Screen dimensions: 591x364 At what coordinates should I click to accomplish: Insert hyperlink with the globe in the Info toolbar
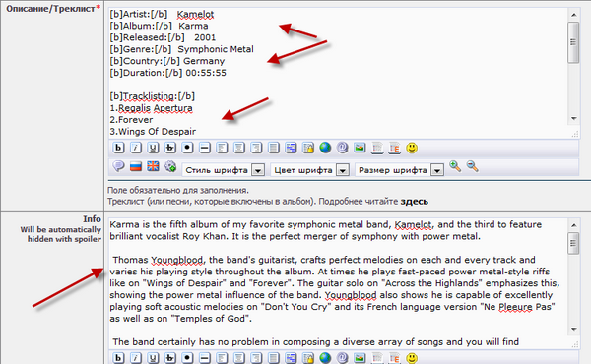325,357
